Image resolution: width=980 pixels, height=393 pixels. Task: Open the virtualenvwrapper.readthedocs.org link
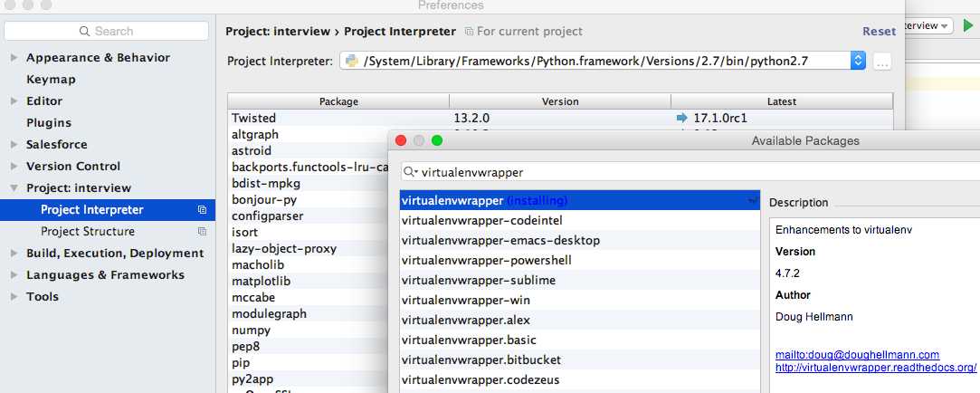[876, 368]
